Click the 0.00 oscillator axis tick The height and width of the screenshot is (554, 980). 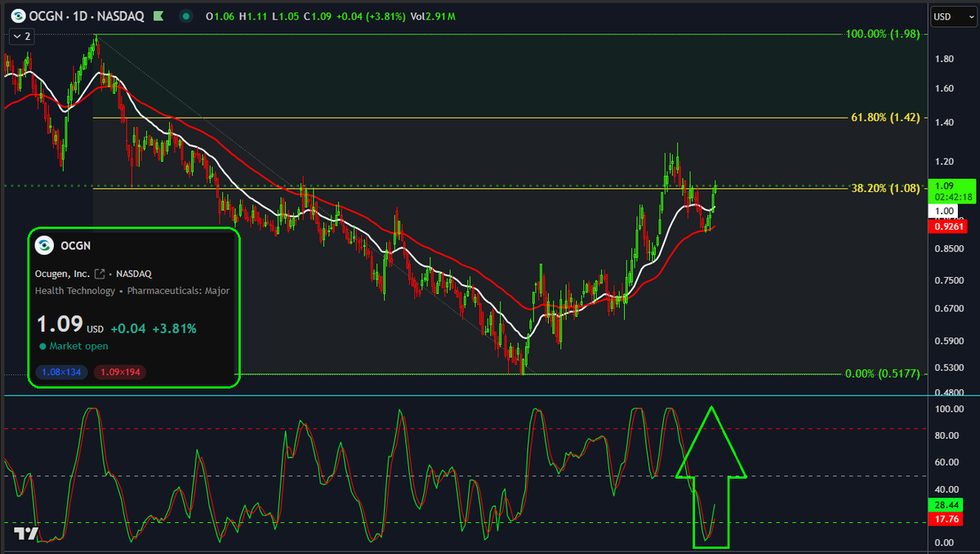coord(945,543)
